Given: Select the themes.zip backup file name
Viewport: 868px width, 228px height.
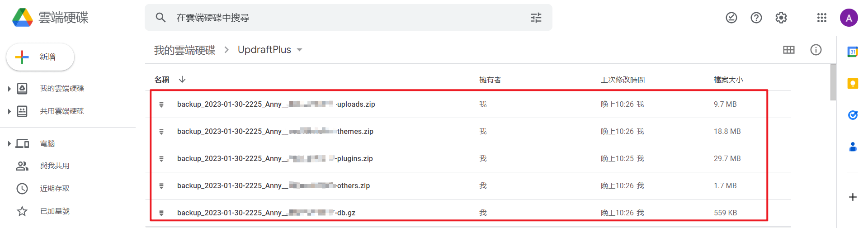Looking at the screenshot, I should point(275,132).
